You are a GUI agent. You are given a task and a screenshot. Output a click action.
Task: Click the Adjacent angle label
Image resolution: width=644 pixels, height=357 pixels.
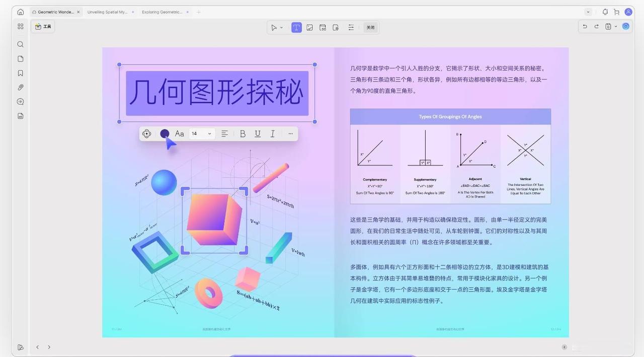point(475,179)
